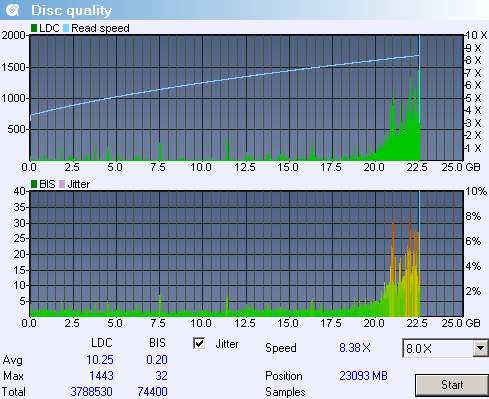Click the BIS Max value 32
The width and height of the screenshot is (489, 399).
pyautogui.click(x=161, y=376)
